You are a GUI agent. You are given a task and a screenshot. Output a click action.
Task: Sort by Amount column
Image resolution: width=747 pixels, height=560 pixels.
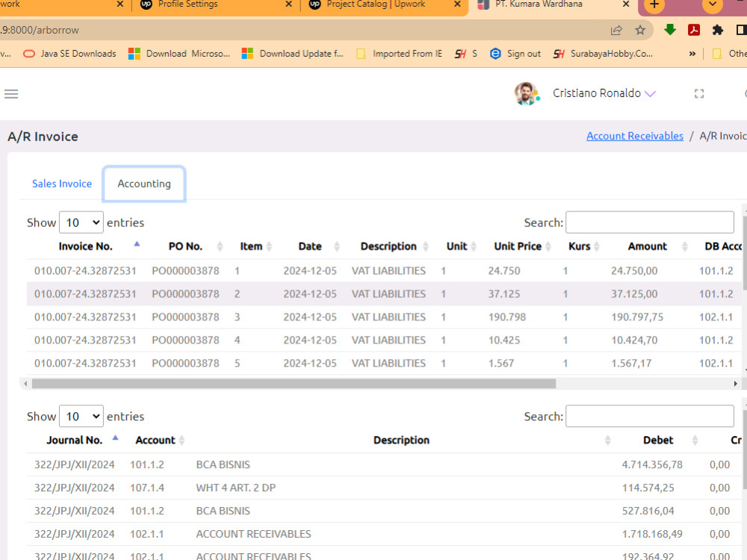coord(648,246)
